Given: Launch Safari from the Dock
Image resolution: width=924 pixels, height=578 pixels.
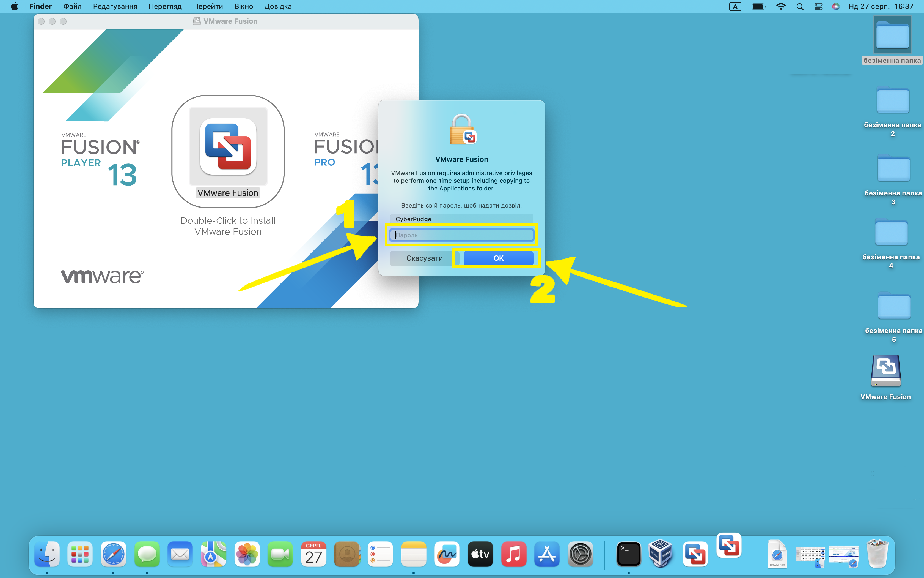Looking at the screenshot, I should tap(113, 554).
